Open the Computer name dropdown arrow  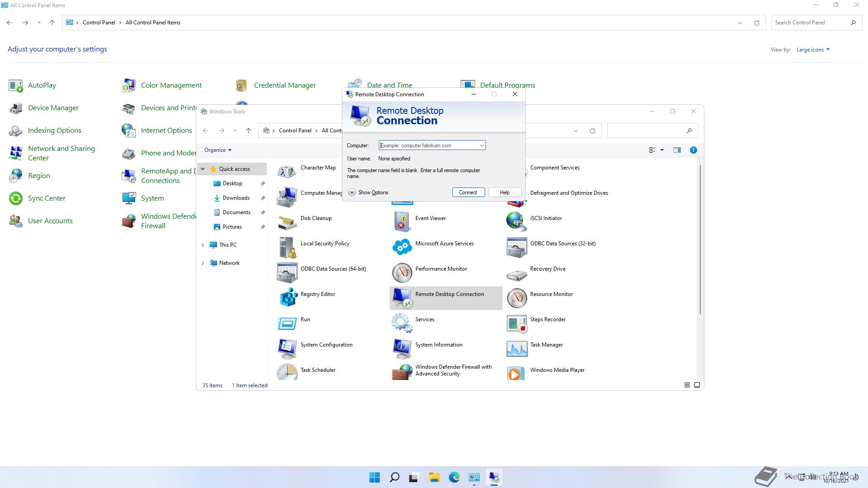(x=481, y=145)
